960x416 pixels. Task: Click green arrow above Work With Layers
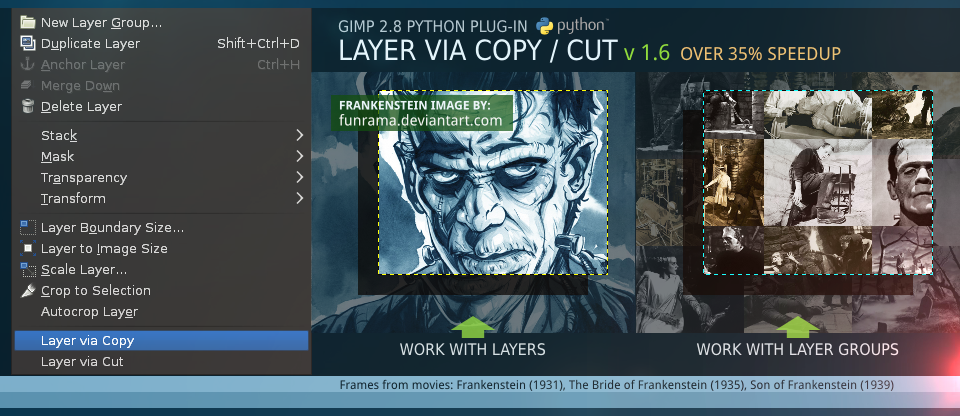tap(473, 327)
